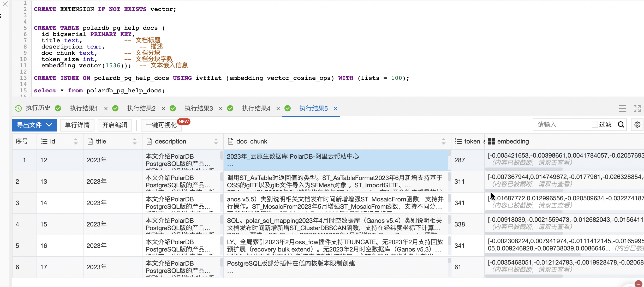Viewport: 644px width, 287px height.
Task: Click the 开启编辑 button
Action: [115, 125]
